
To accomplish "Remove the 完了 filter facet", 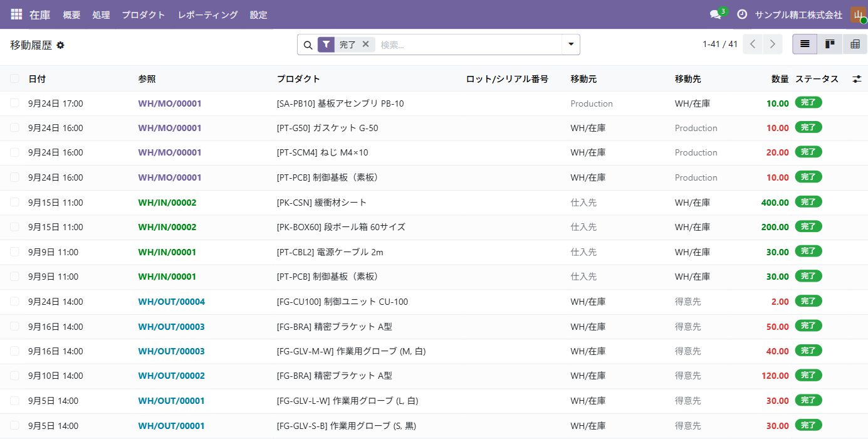I will tap(366, 45).
